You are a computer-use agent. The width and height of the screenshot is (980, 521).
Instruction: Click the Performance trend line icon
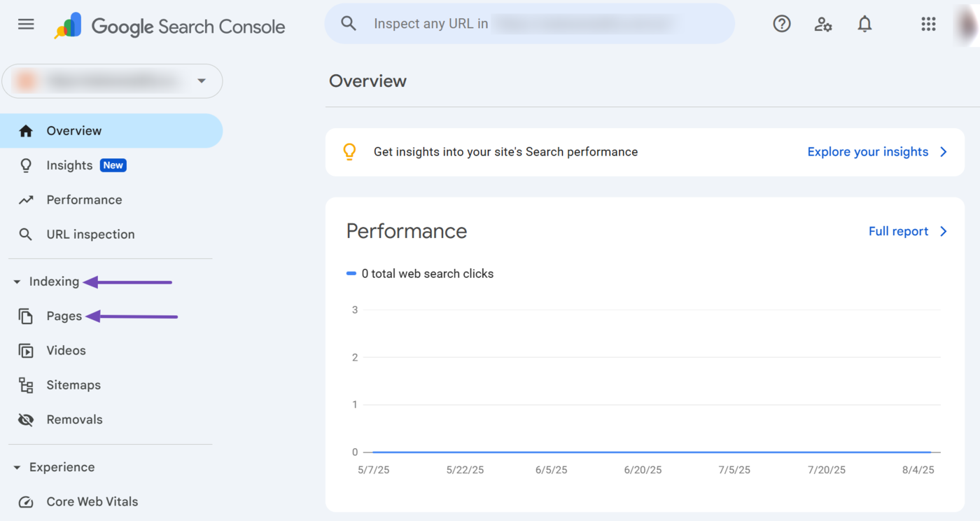coord(26,200)
